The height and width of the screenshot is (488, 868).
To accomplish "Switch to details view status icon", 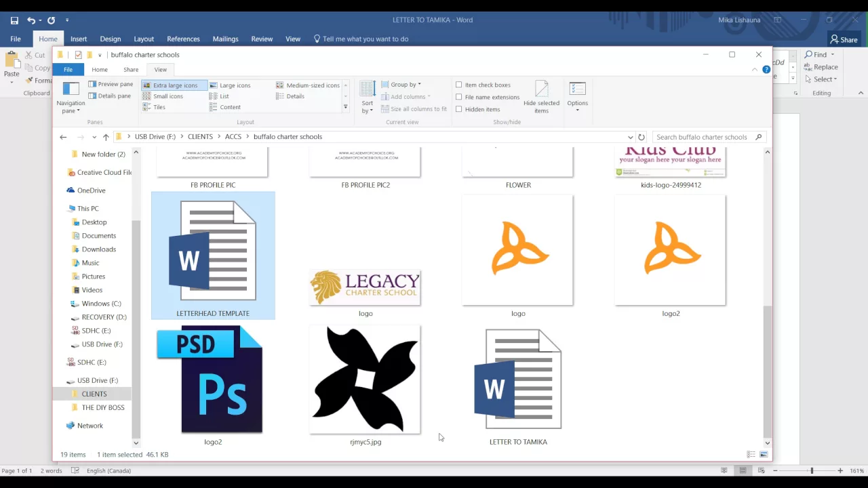I will (751, 454).
